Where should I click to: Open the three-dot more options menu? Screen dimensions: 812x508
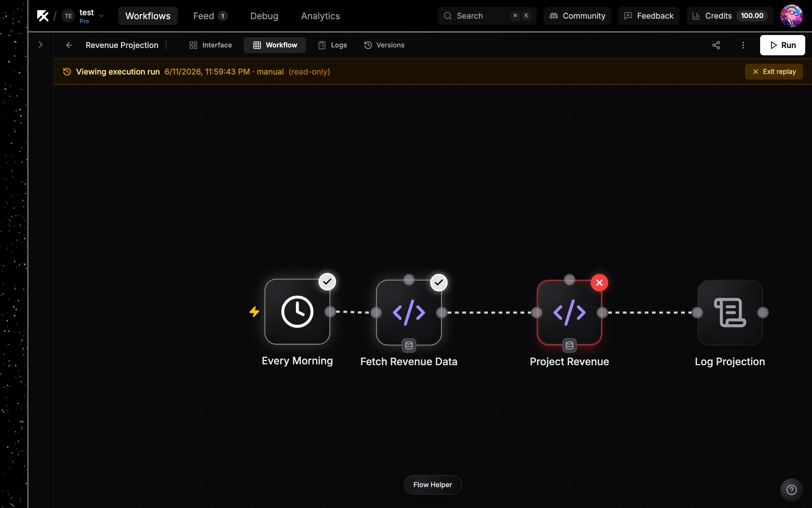[743, 45]
